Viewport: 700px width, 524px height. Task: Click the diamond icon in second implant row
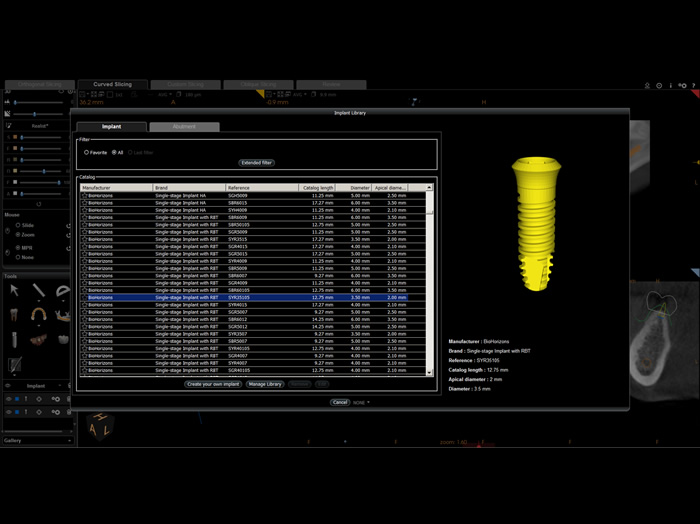click(39, 412)
